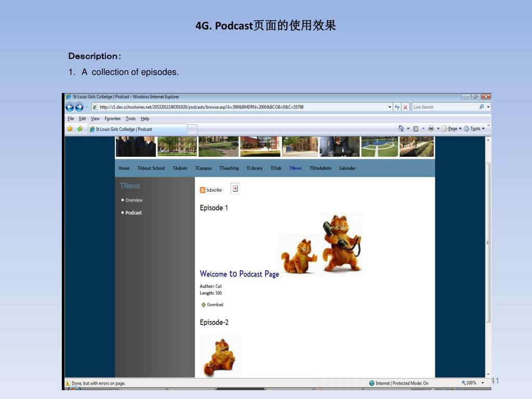Screen dimensions: 532x399
Task: Go back with the browser Back arrow
Action: click(70, 107)
